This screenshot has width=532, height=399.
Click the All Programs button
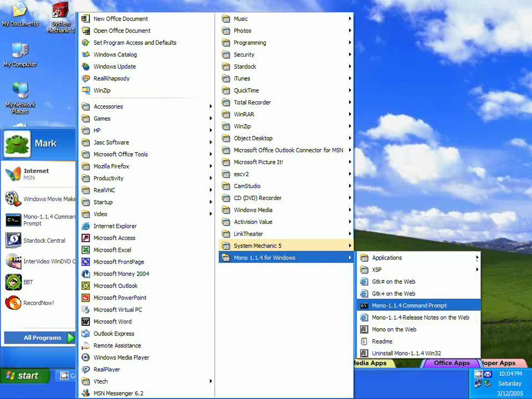coord(39,337)
